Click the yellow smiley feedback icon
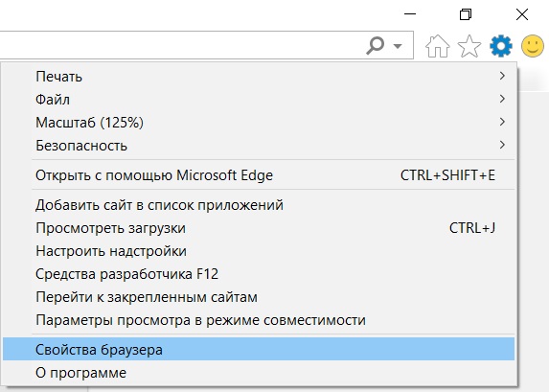The height and width of the screenshot is (392, 549). [x=533, y=46]
